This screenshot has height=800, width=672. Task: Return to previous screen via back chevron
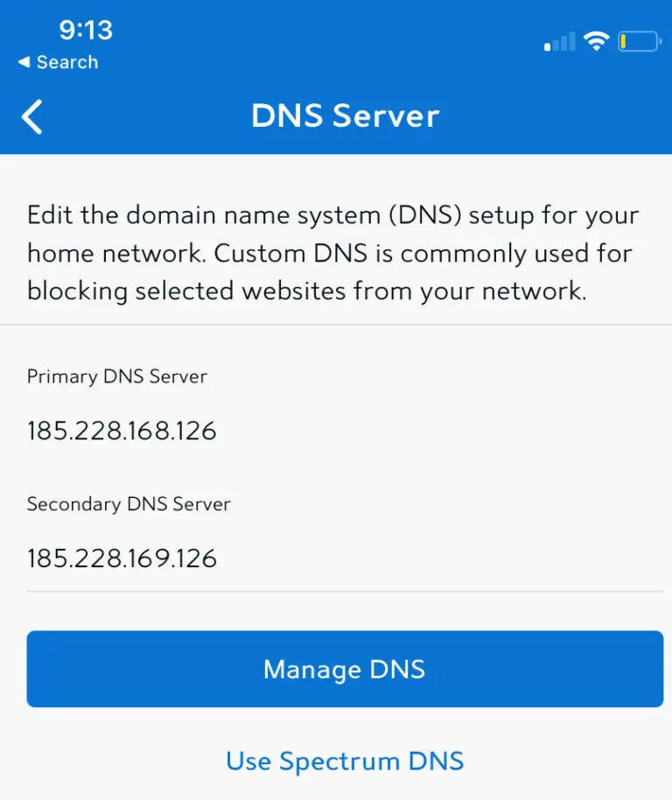click(x=32, y=116)
